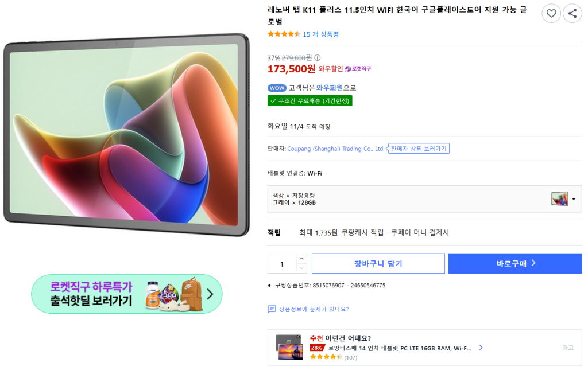Click the recommended tablet product thumbnail
This screenshot has width=588, height=386.
pyautogui.click(x=289, y=348)
